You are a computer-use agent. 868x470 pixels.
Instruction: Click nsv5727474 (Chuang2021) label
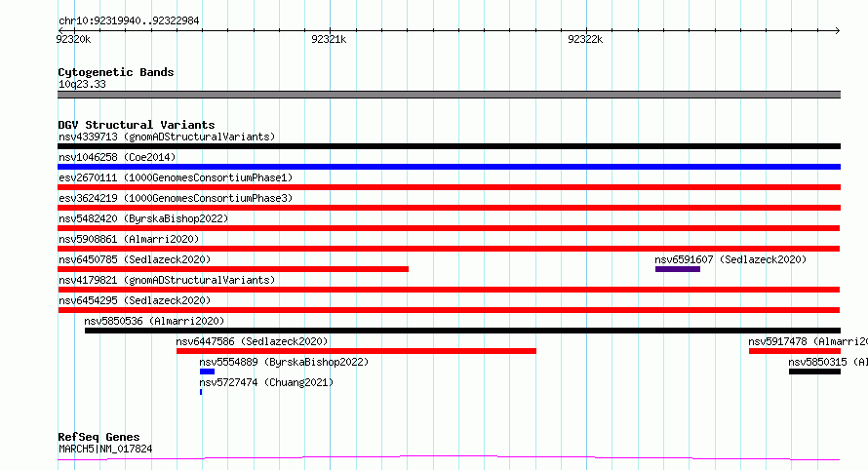[x=266, y=382]
